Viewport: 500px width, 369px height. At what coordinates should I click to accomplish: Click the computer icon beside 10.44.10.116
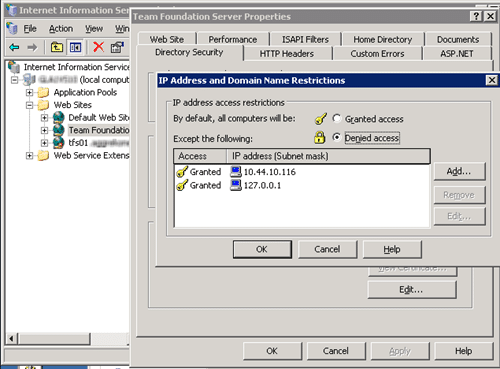[x=236, y=172]
